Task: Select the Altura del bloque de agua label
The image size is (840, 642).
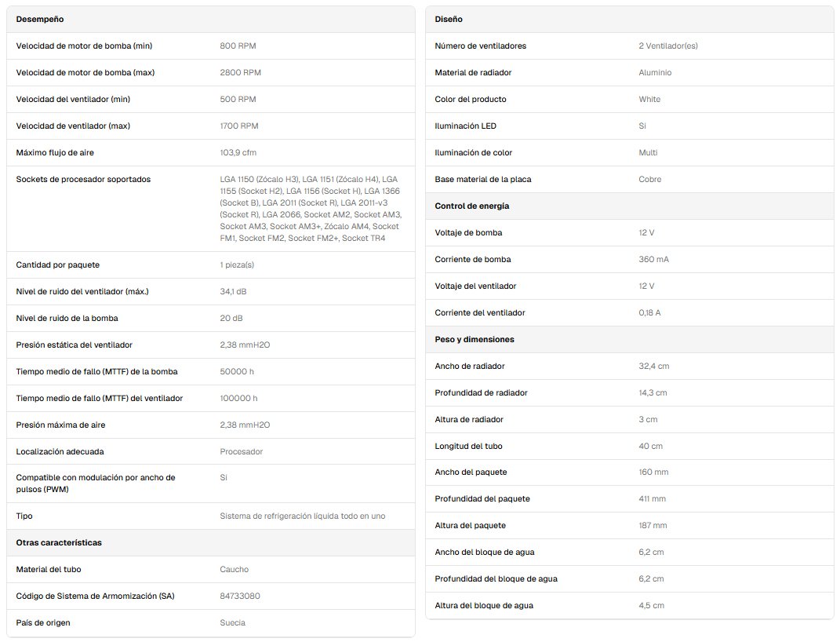Action: (x=484, y=606)
